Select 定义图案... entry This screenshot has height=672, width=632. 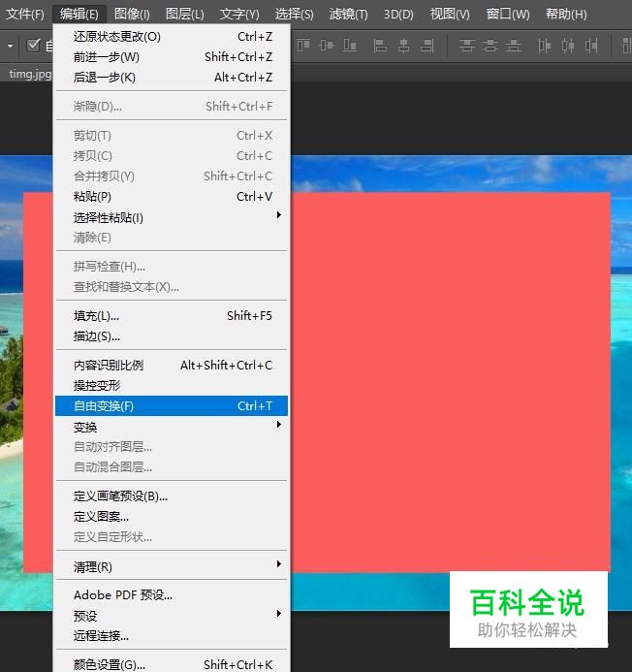click(172, 517)
